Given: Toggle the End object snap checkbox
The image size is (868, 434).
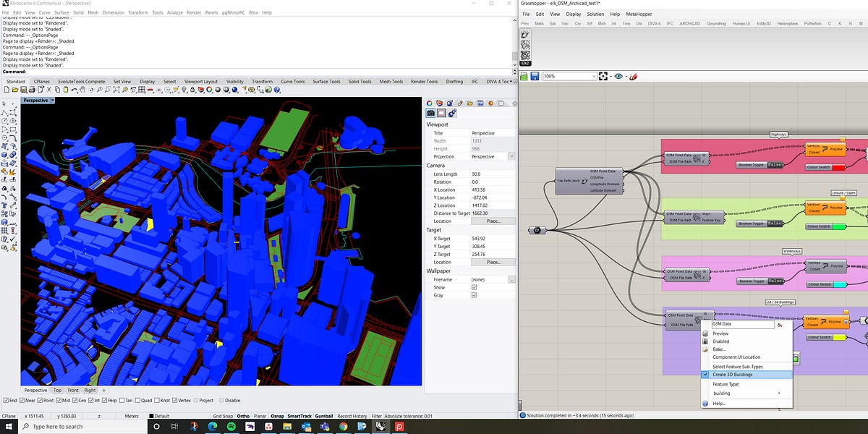Looking at the screenshot, I should click(x=7, y=400).
